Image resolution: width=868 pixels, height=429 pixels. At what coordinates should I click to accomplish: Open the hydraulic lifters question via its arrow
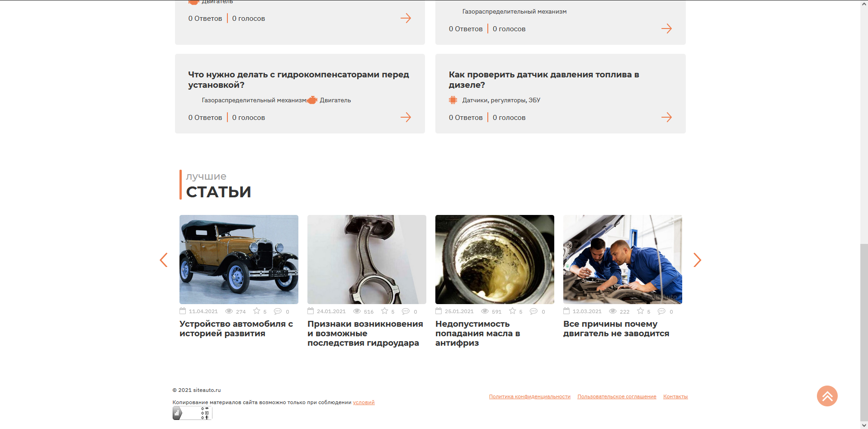(406, 117)
